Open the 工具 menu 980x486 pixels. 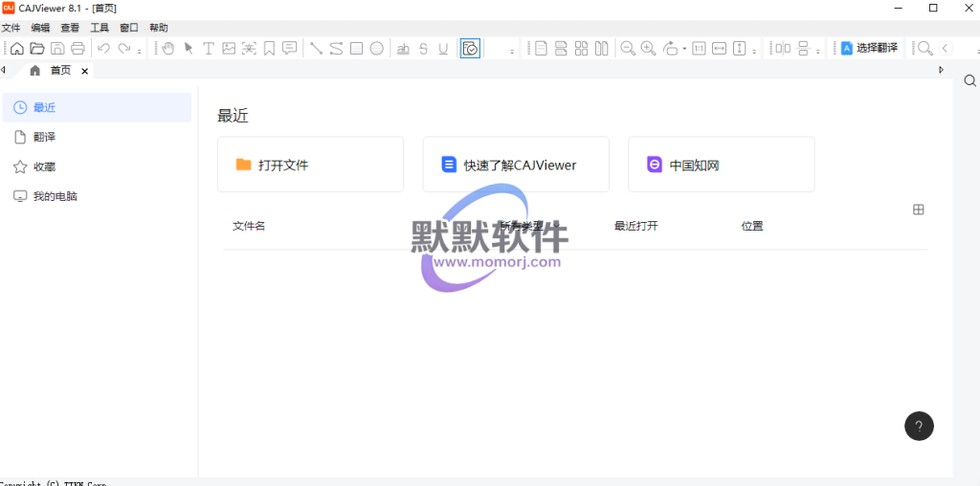coord(99,28)
